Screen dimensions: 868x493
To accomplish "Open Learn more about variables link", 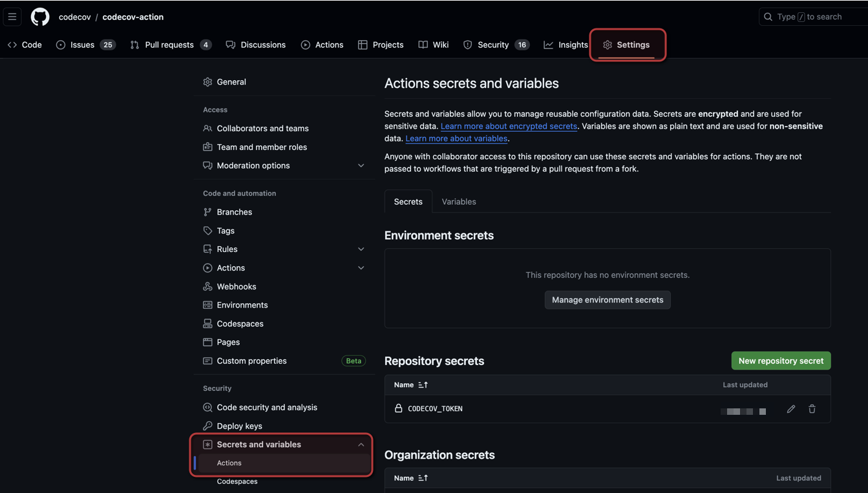I will point(456,138).
